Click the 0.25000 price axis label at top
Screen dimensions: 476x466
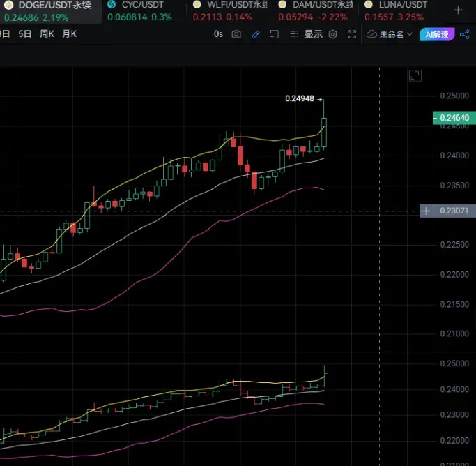pyautogui.click(x=454, y=96)
